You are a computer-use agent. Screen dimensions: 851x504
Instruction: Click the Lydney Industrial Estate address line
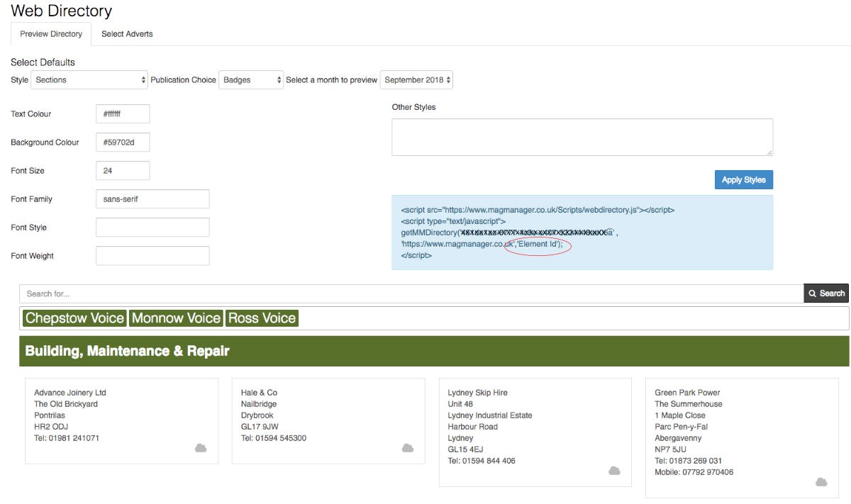point(490,415)
